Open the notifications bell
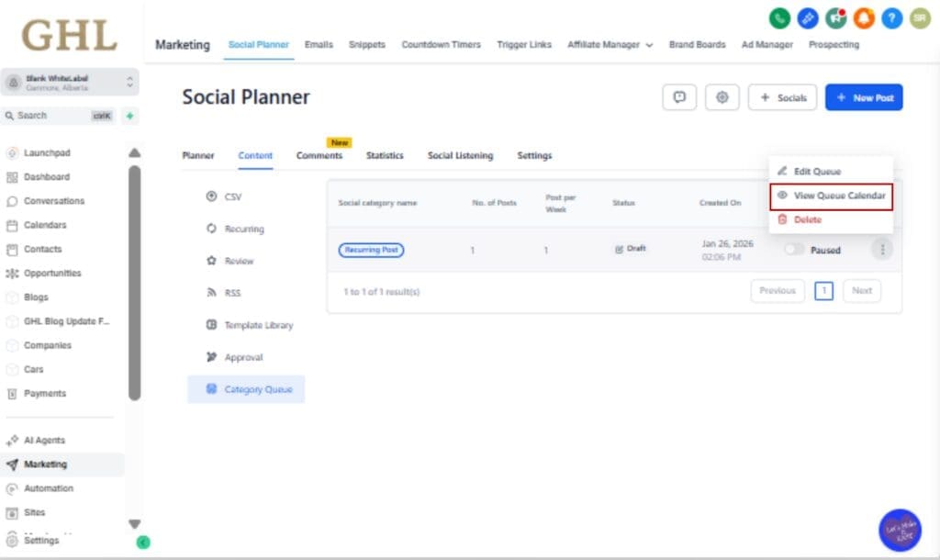 pos(864,17)
